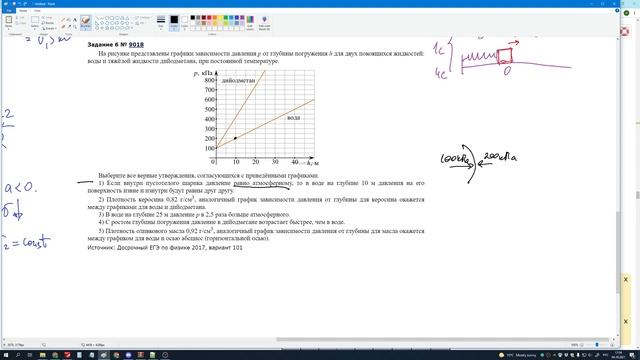The width and height of the screenshot is (640, 360).
Task: Click the Crop command
Action: click(47, 18)
